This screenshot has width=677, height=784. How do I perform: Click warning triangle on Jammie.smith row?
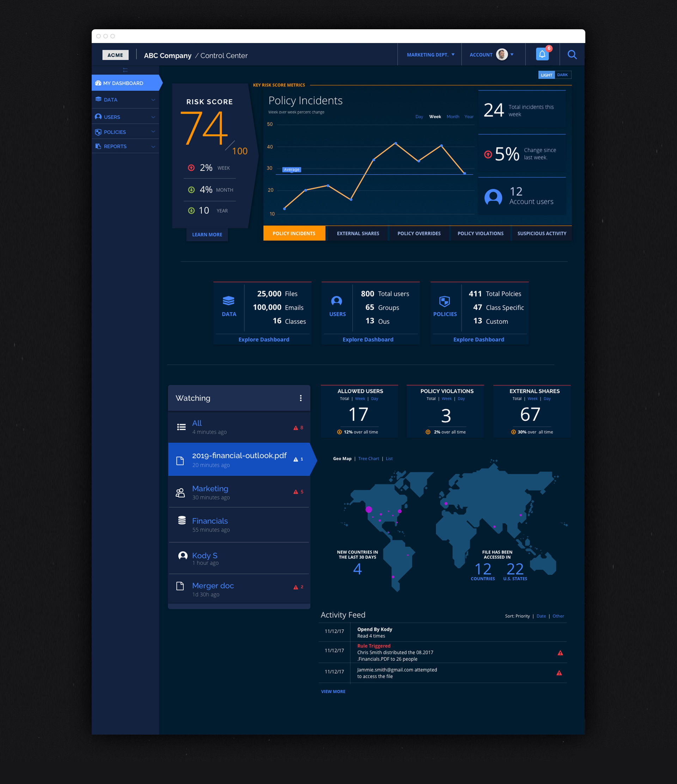pos(559,673)
